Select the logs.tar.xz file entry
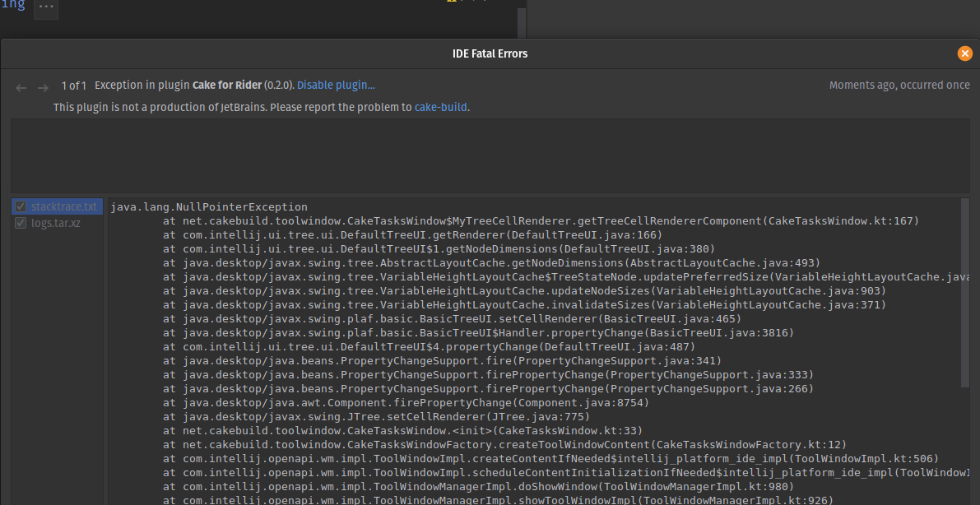 tap(58, 222)
